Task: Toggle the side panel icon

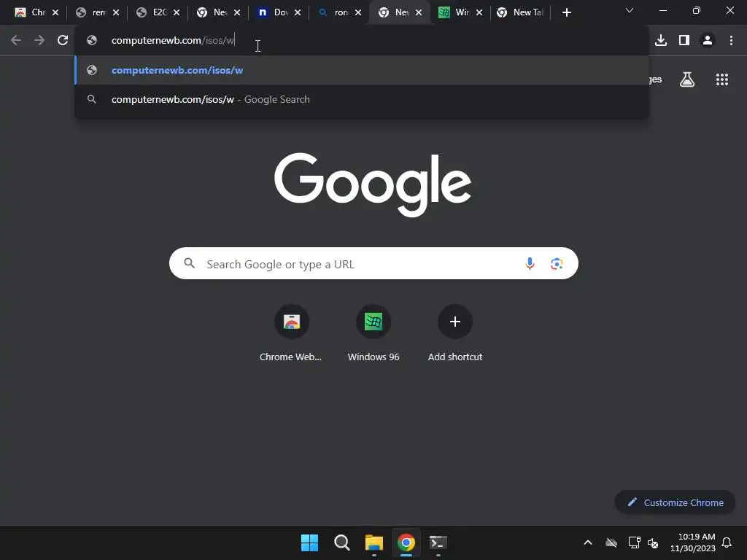Action: [x=684, y=41]
